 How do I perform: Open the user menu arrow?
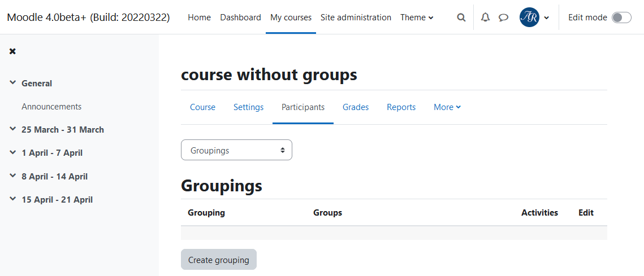point(547,17)
